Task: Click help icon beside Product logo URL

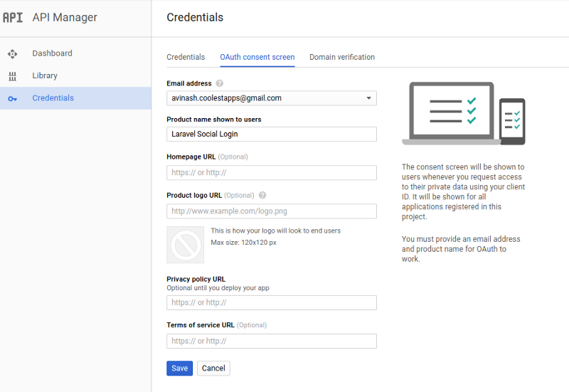Action: [x=262, y=196]
